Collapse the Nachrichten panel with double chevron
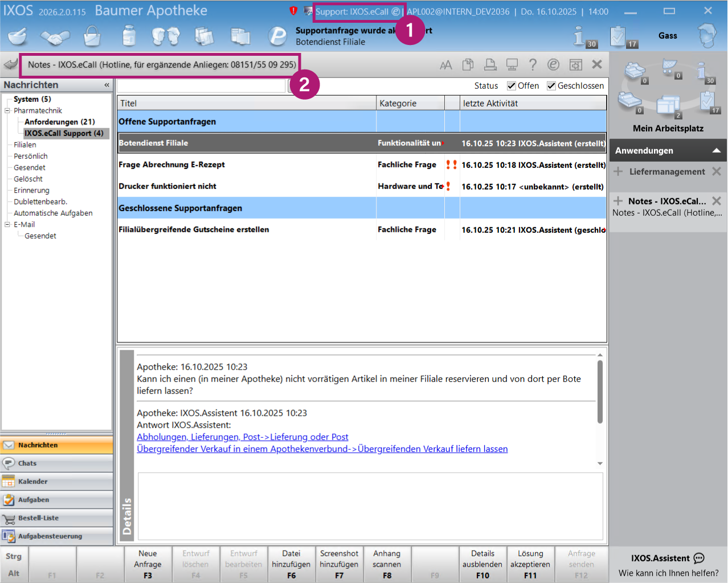 point(107,85)
